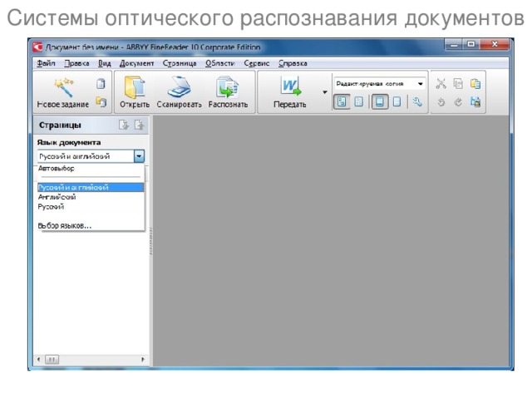Select Автовыбор in the language list
Screen dimensions: 532x399
(x=91, y=168)
